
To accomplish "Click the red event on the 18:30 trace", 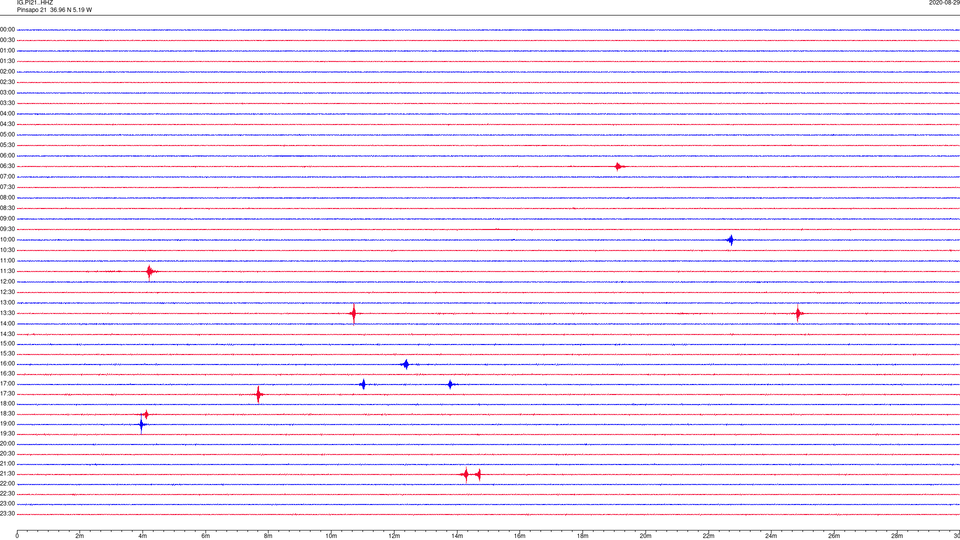I will pyautogui.click(x=146, y=414).
